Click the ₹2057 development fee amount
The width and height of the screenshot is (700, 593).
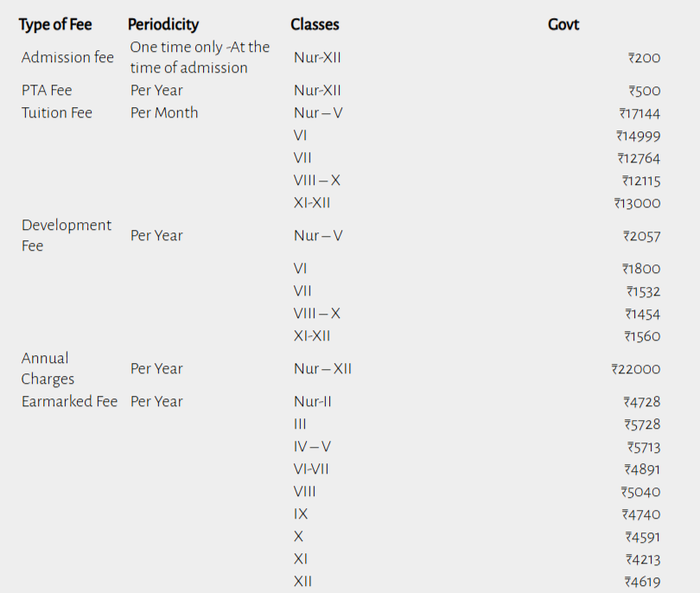coord(641,236)
